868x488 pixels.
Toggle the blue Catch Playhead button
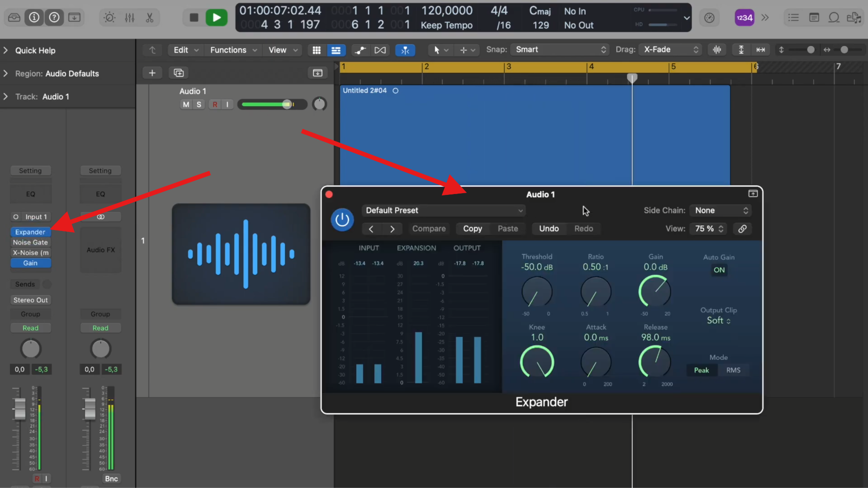tap(405, 50)
